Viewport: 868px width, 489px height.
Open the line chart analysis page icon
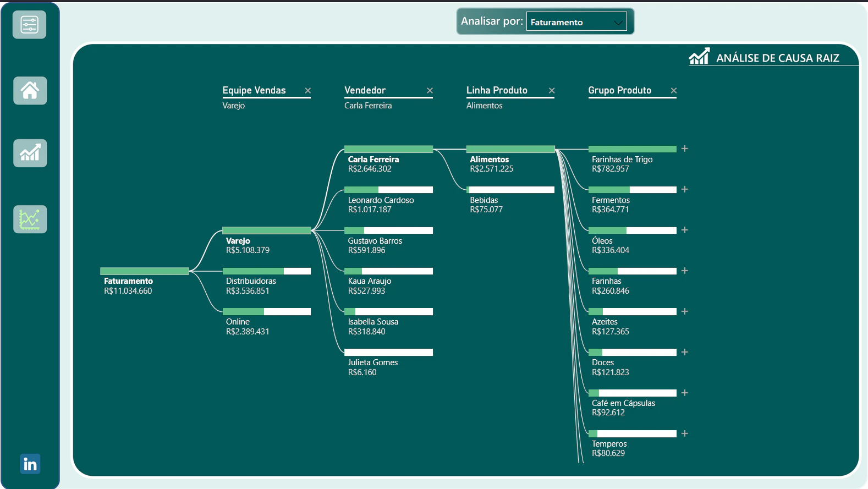[30, 219]
